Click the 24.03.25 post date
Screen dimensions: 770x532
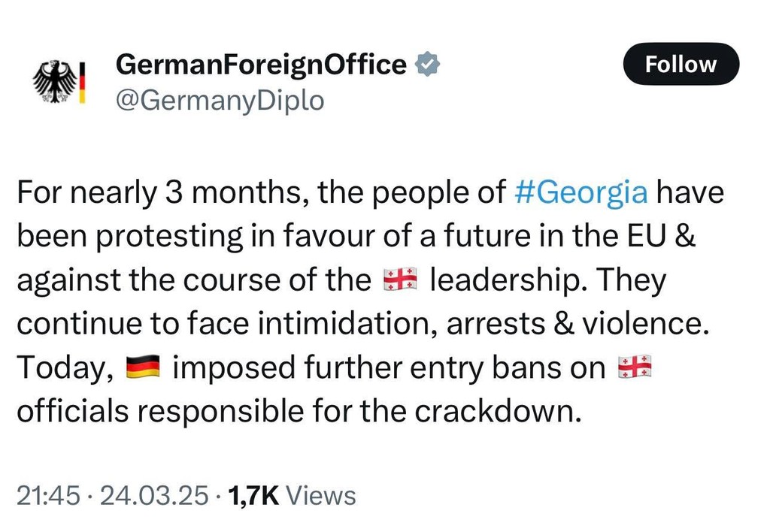coord(153,496)
